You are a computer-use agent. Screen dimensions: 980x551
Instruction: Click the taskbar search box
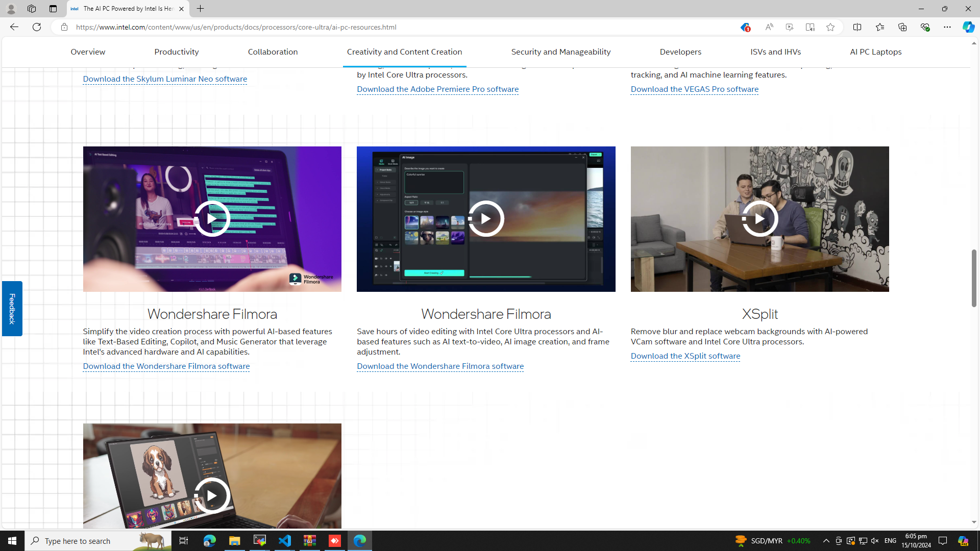(98, 541)
